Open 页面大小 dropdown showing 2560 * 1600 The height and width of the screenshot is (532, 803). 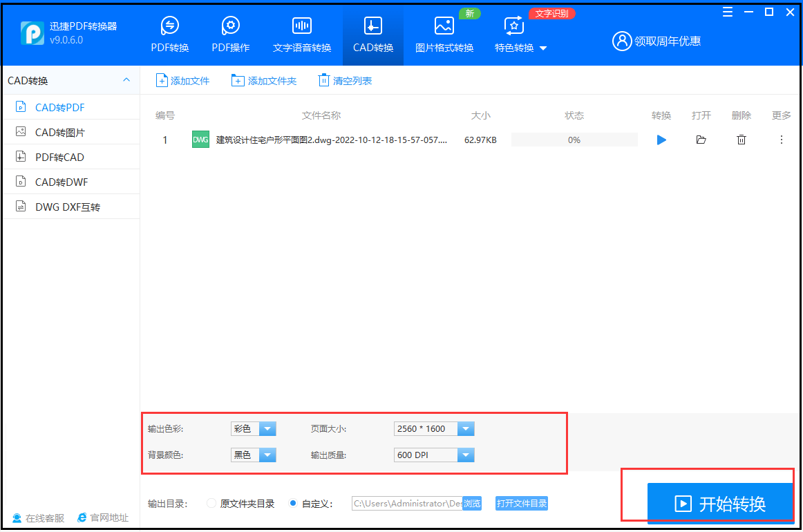pyautogui.click(x=434, y=428)
